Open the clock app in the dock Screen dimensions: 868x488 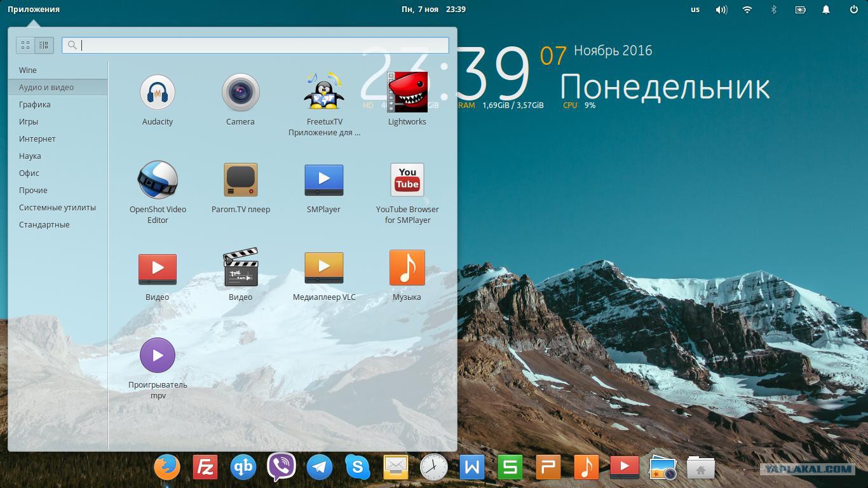click(x=434, y=468)
